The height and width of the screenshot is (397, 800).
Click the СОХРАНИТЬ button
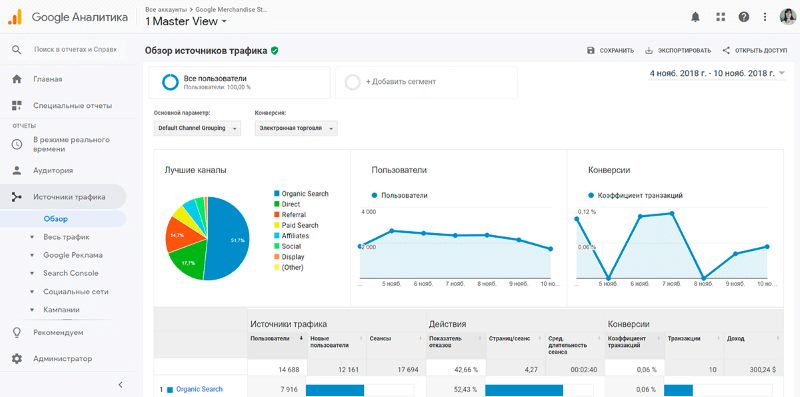[x=611, y=51]
